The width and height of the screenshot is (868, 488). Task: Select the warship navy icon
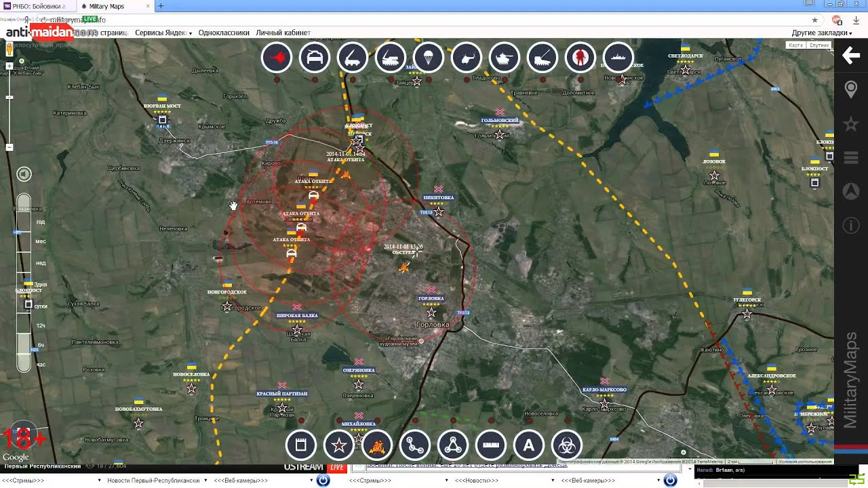(617, 58)
